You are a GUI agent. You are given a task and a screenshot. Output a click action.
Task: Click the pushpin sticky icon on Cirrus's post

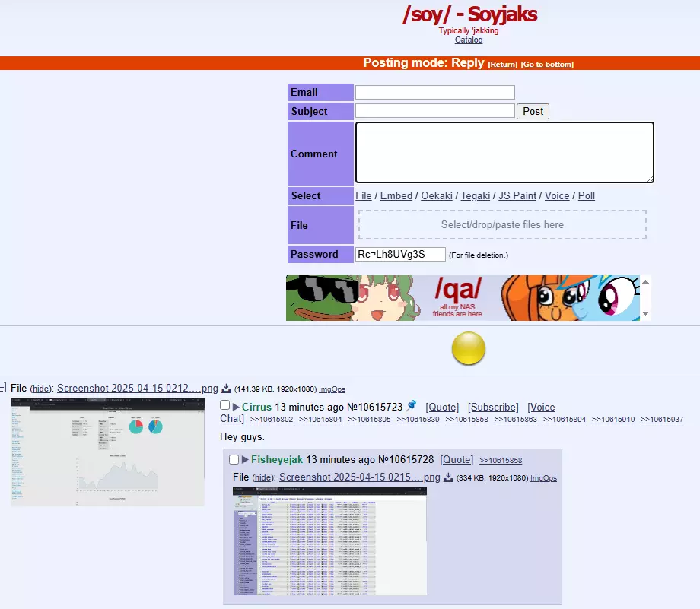(x=412, y=406)
